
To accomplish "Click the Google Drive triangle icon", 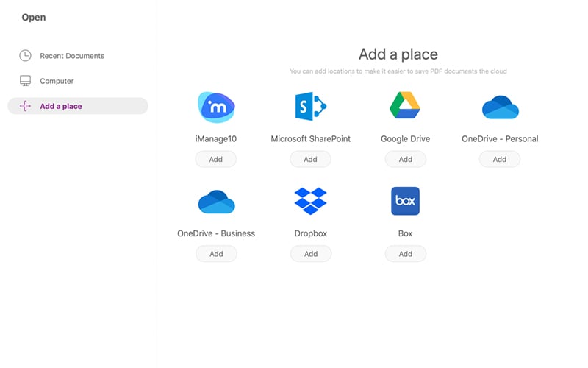I will tap(405, 105).
